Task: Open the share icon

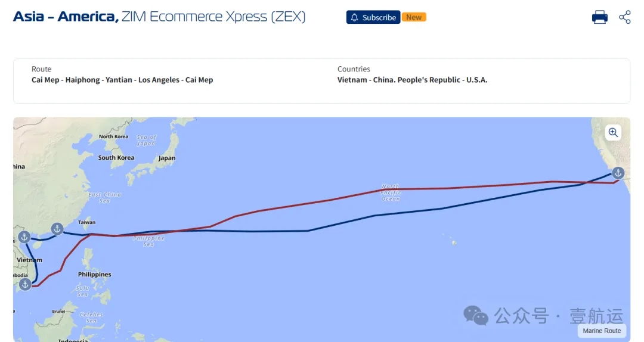Action: 625,17
